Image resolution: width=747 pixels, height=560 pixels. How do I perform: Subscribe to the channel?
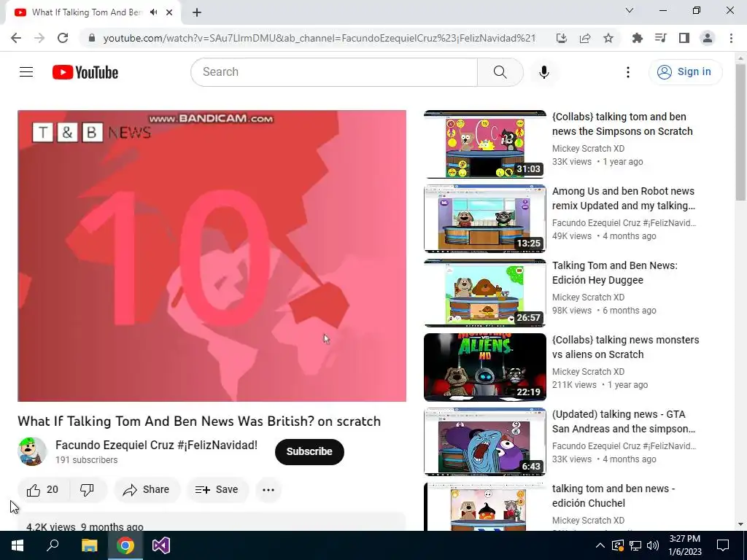pos(309,451)
